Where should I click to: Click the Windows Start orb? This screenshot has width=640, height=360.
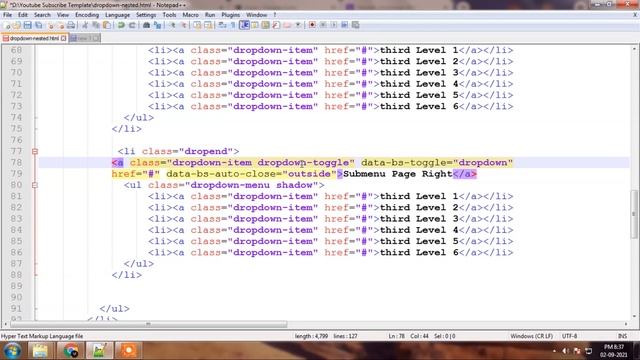(12, 351)
